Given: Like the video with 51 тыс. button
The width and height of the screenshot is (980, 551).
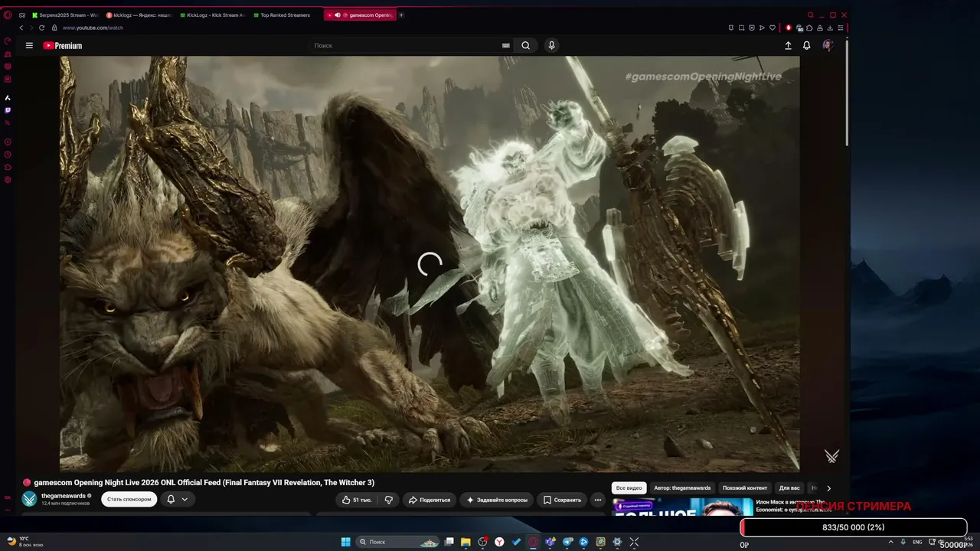Looking at the screenshot, I should [357, 500].
